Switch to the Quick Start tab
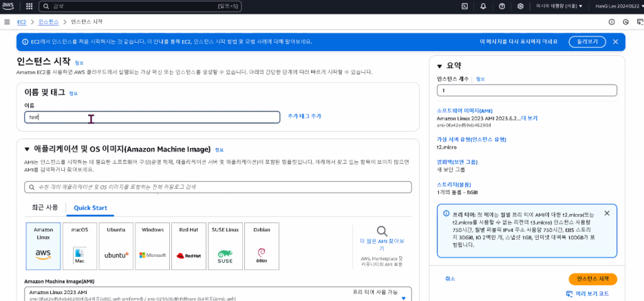Screen dimensions: 644x301 coord(90,207)
